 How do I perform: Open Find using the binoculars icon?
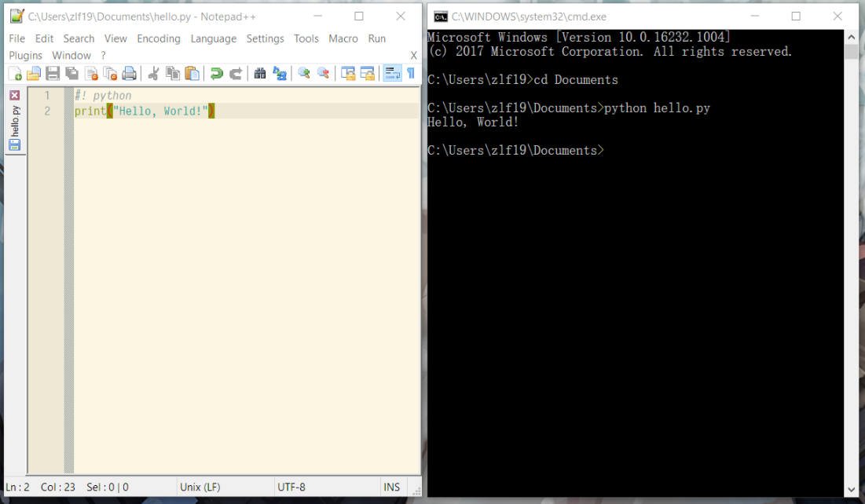click(260, 74)
